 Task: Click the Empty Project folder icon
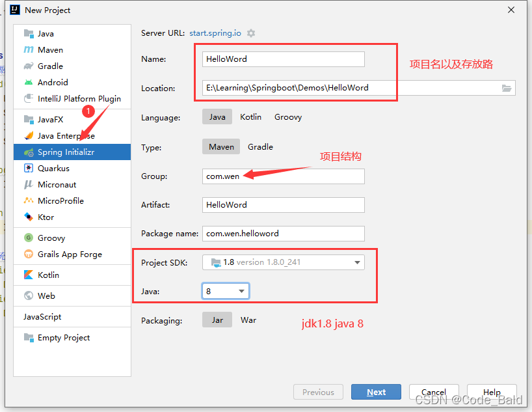[29, 338]
